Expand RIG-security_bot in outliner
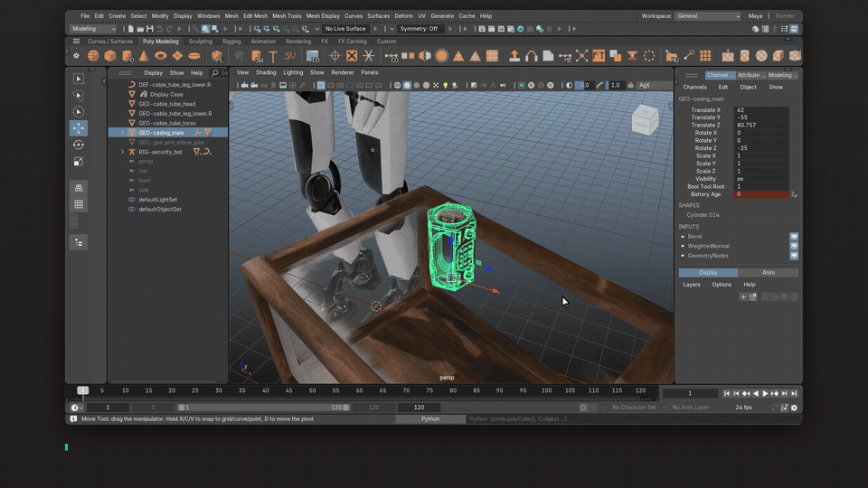This screenshot has height=488, width=868. (x=122, y=152)
